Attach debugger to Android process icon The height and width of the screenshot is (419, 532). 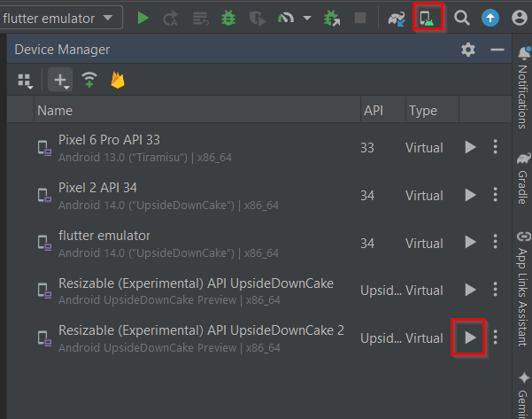coord(332,18)
